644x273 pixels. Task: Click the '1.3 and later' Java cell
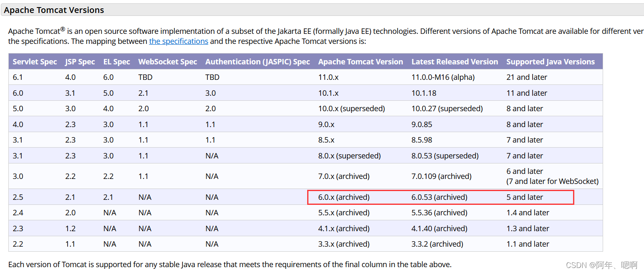528,229
